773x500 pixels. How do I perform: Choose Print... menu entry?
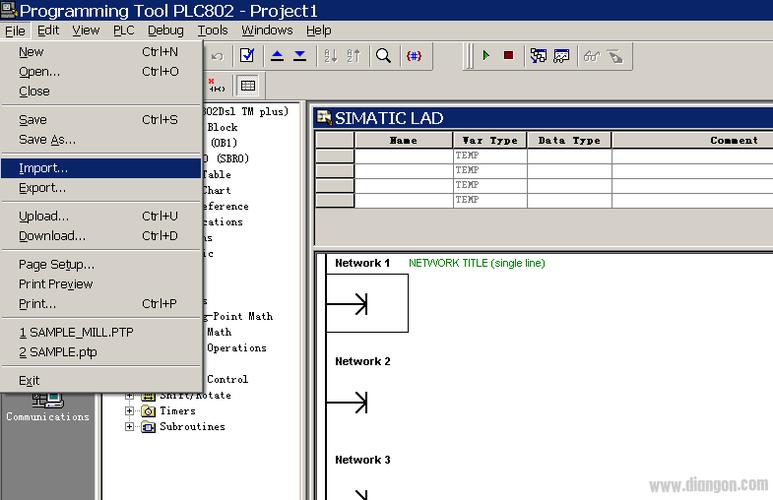[x=101, y=304]
